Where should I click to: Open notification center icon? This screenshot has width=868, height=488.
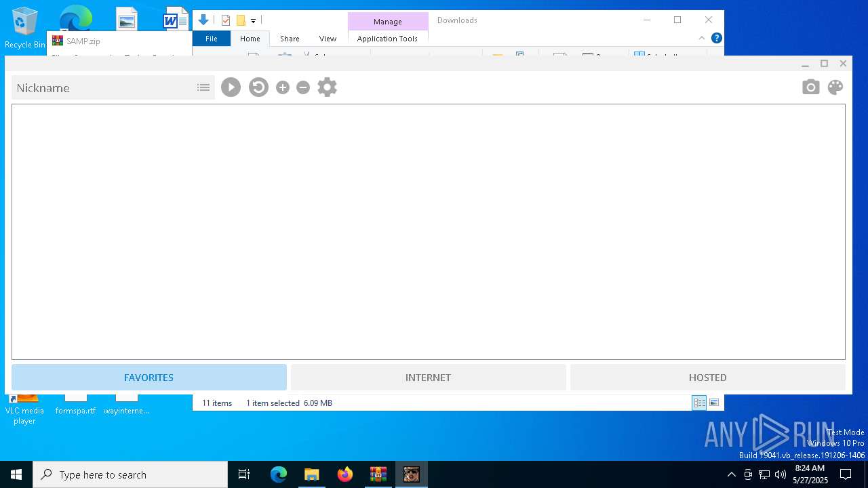(846, 474)
